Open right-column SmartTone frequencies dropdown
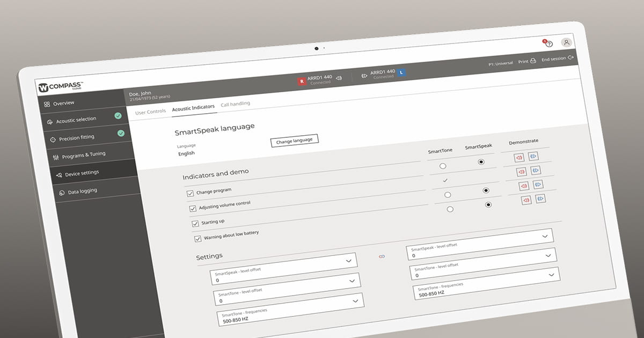This screenshot has width=644, height=338. 486,283
